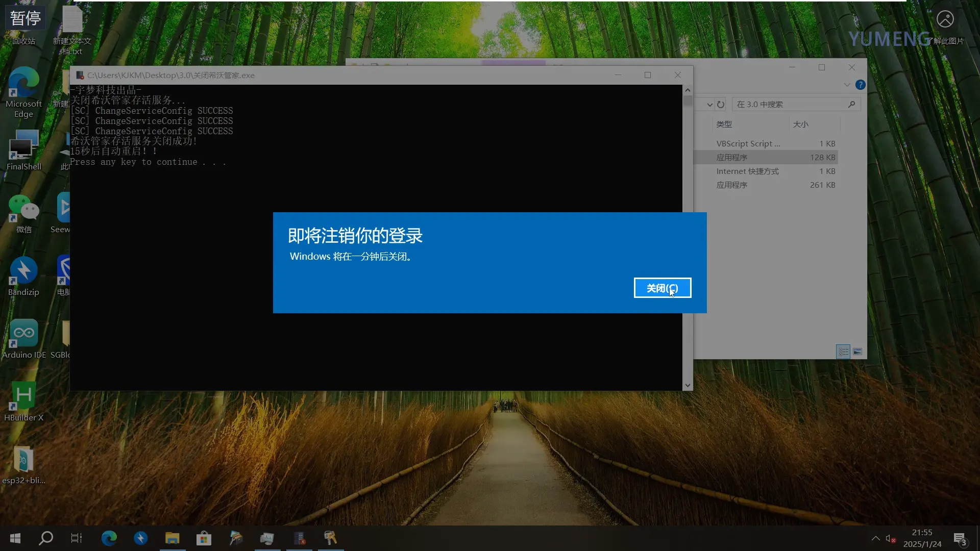
Task: Sort files by the 类型 column
Action: point(724,124)
